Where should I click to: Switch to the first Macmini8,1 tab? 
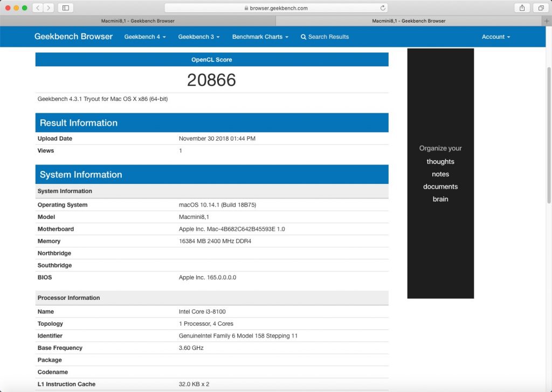click(x=137, y=21)
